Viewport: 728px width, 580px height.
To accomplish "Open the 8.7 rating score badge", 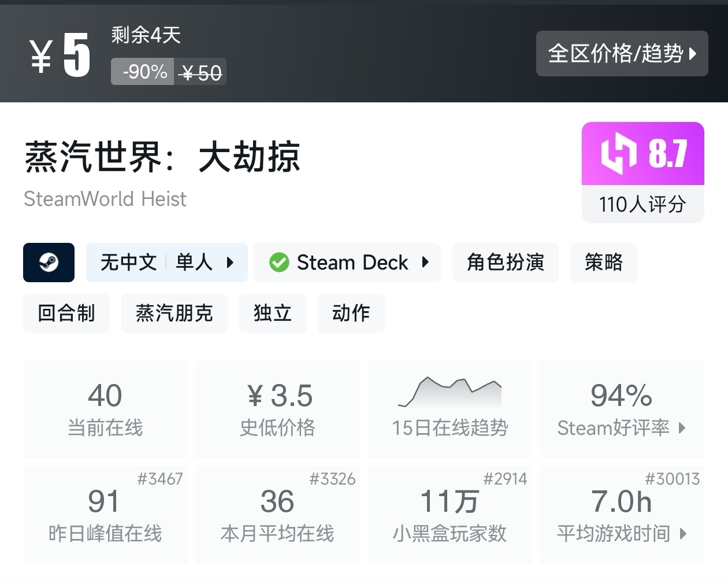I will coord(642,153).
